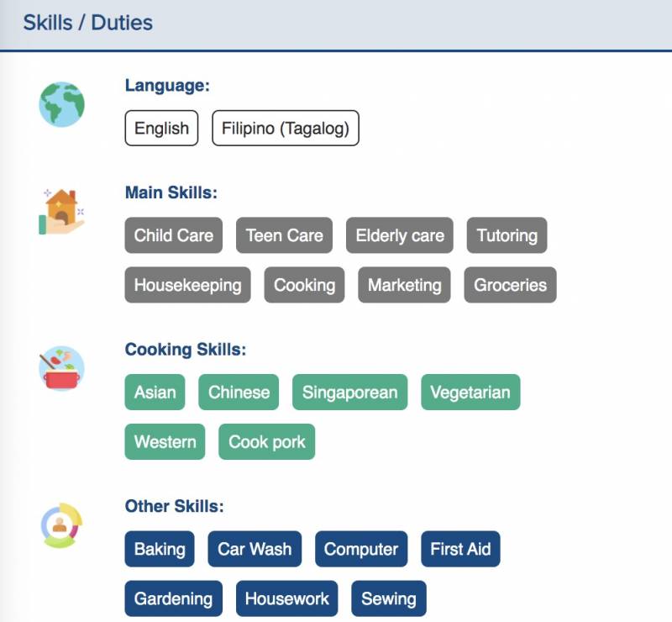Click the Vegetarian cooking tag
The image size is (672, 622).
(x=470, y=393)
